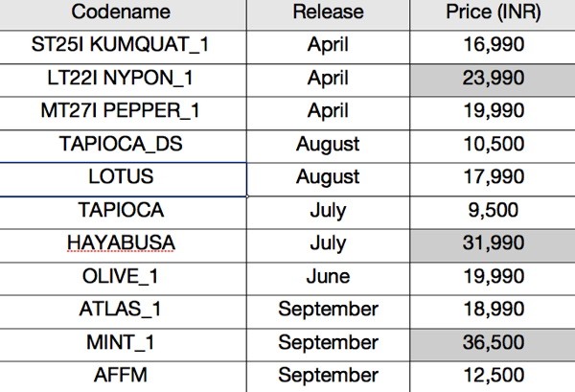This screenshot has height=392, width=575.
Task: Select the Price (INR) header cell
Action: tap(493, 14)
